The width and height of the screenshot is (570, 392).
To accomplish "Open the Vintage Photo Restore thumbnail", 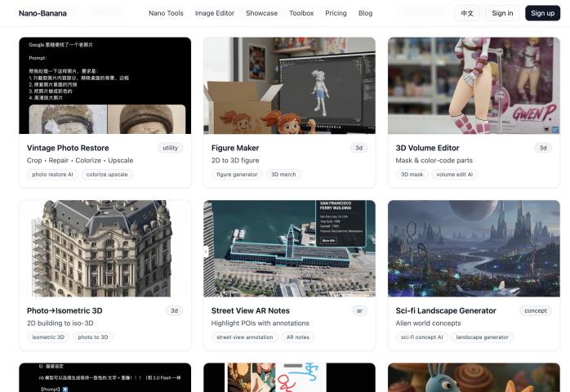I will click(x=105, y=86).
